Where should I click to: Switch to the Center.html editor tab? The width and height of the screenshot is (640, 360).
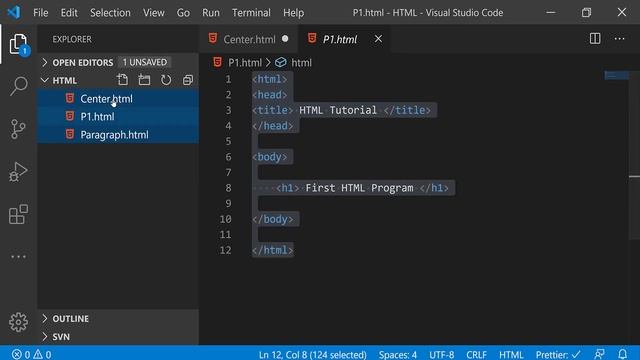coord(249,39)
